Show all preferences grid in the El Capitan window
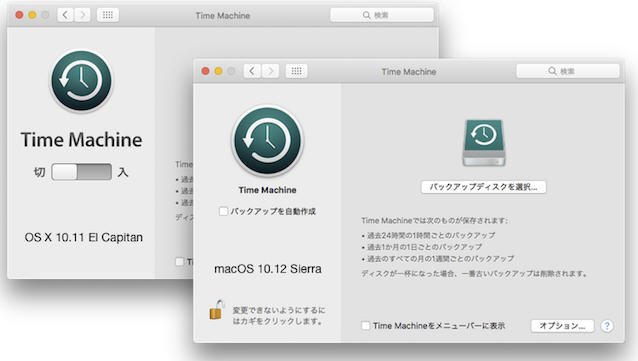 (108, 15)
